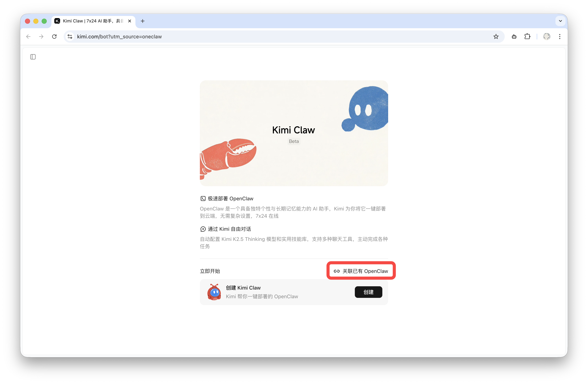Click the chain-link icon inside 关联已有 OpenClaw
588x384 pixels.
click(337, 271)
